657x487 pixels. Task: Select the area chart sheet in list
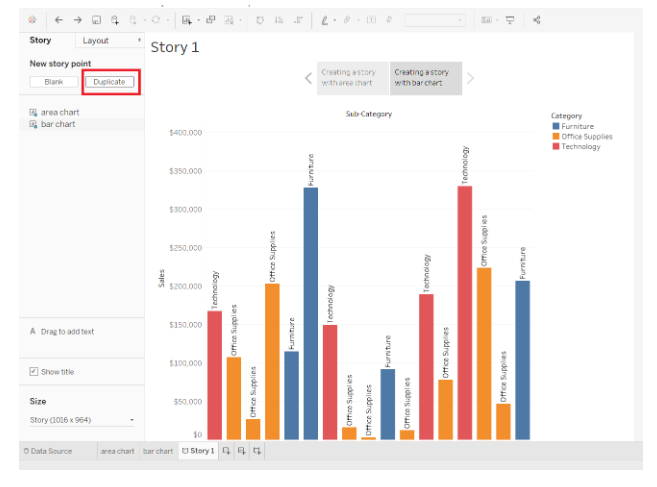coord(58,112)
